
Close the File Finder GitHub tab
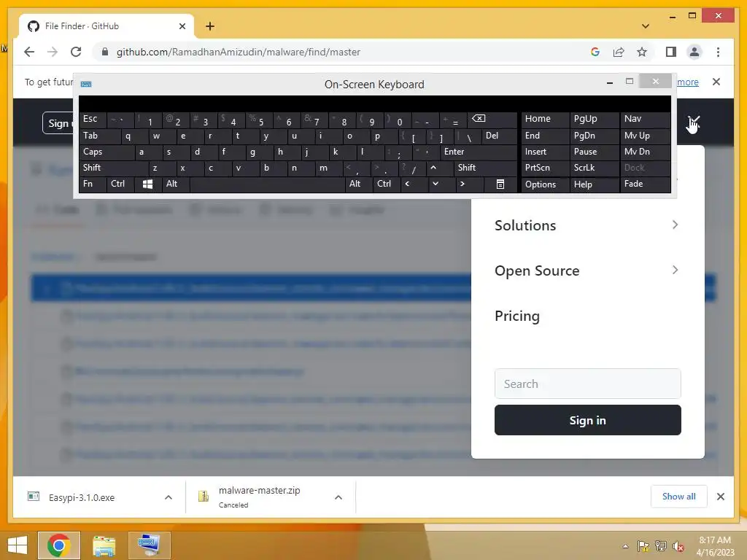pyautogui.click(x=182, y=26)
